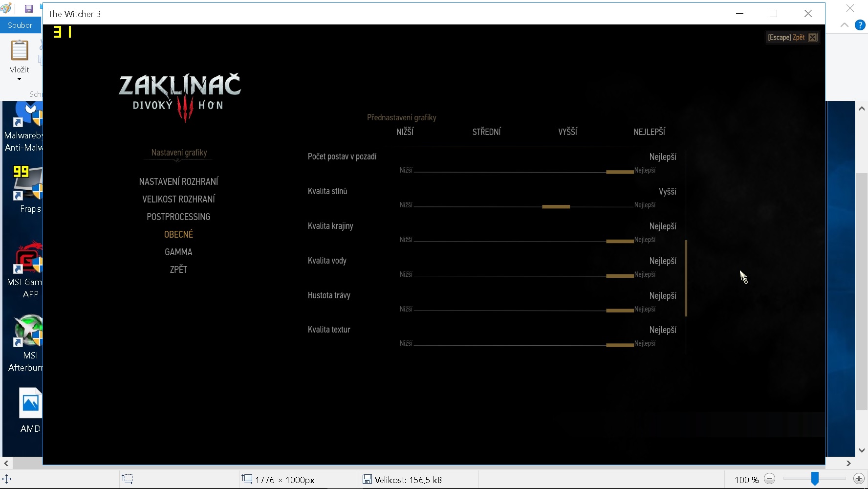Click the Kvalita vody setting label

pyautogui.click(x=327, y=261)
